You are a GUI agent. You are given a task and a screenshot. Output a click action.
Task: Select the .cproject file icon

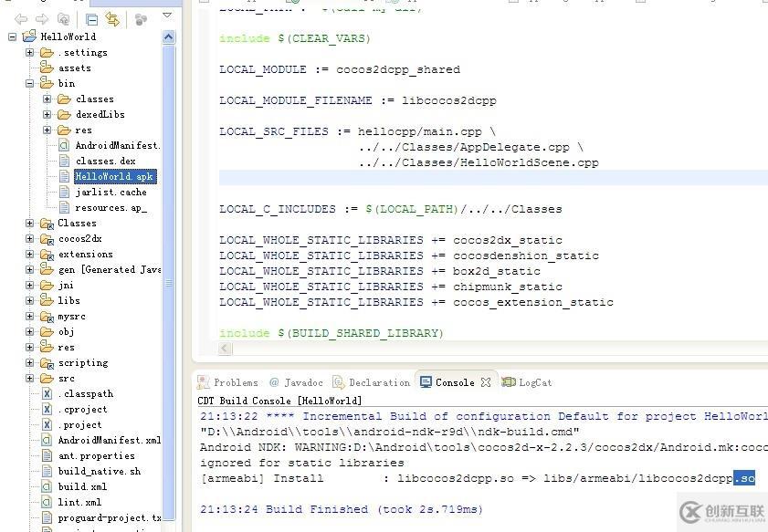[x=47, y=409]
